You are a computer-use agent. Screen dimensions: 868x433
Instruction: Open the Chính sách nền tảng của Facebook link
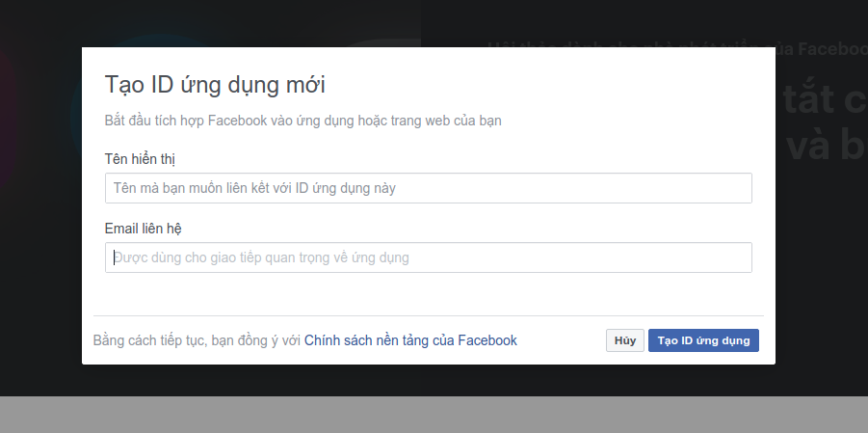point(410,340)
